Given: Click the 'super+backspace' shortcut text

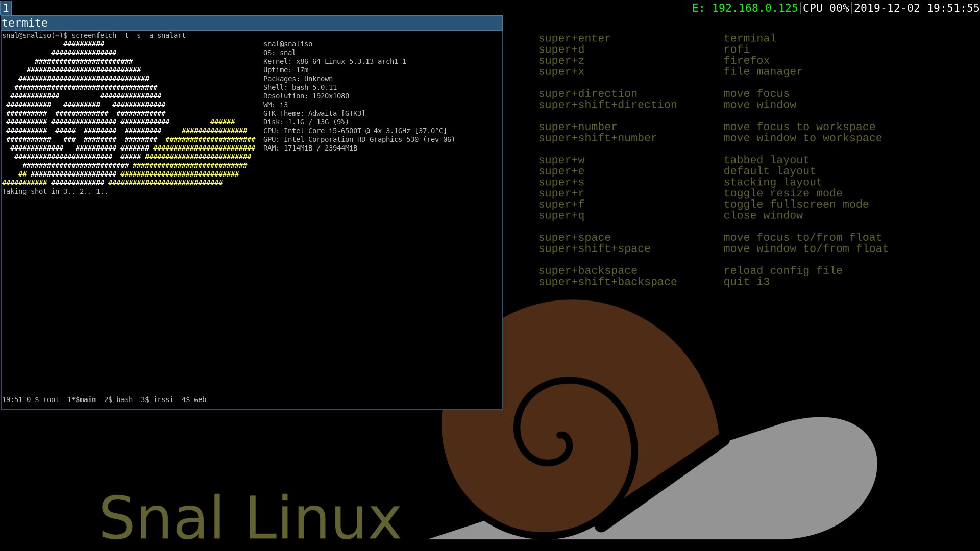Looking at the screenshot, I should [587, 270].
